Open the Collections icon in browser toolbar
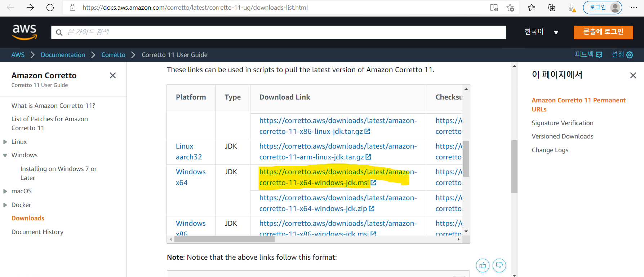Screen dimensions: 644x277 click(551, 8)
